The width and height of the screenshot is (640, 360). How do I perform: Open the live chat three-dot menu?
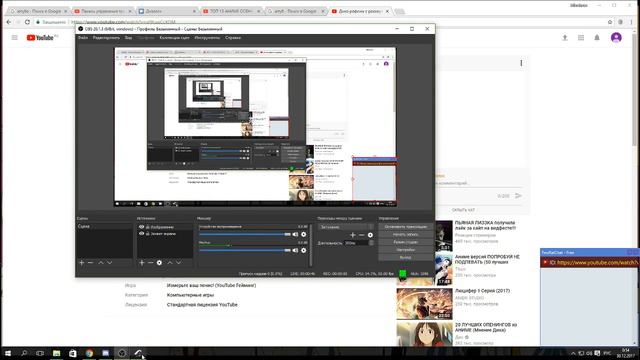point(521,63)
